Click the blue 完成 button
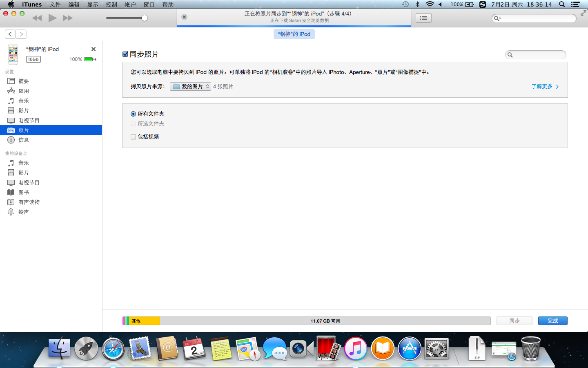 [553, 321]
